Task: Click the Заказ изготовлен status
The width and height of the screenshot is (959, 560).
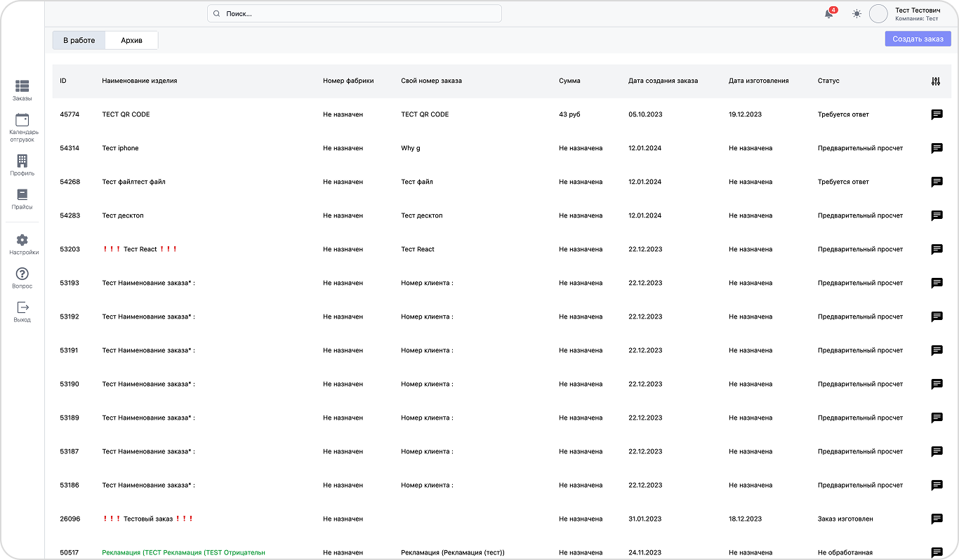Action: (845, 519)
